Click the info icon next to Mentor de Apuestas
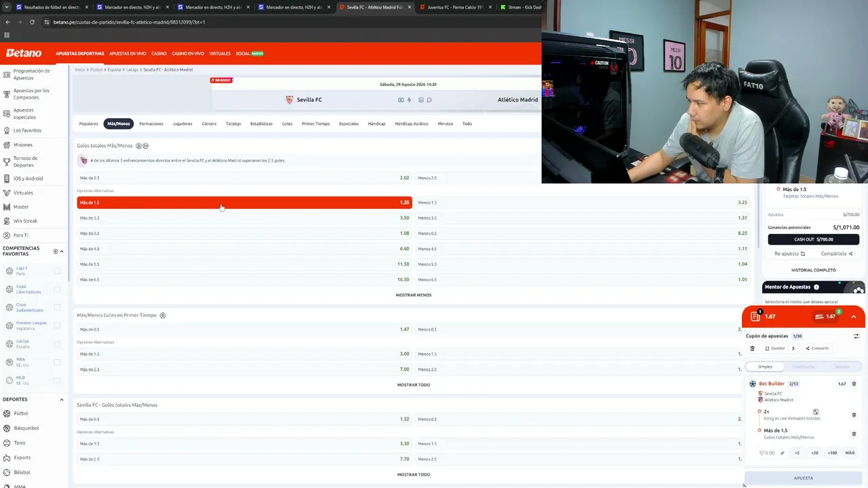The image size is (868, 488). coord(816,287)
